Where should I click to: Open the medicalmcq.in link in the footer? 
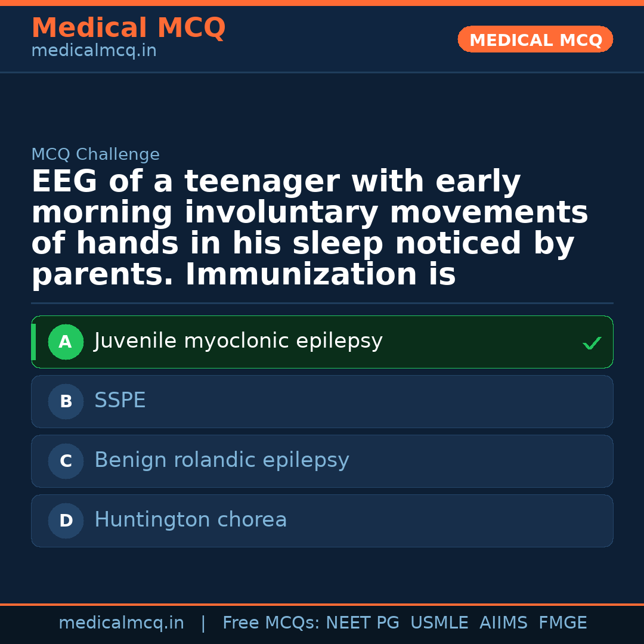[x=121, y=623]
